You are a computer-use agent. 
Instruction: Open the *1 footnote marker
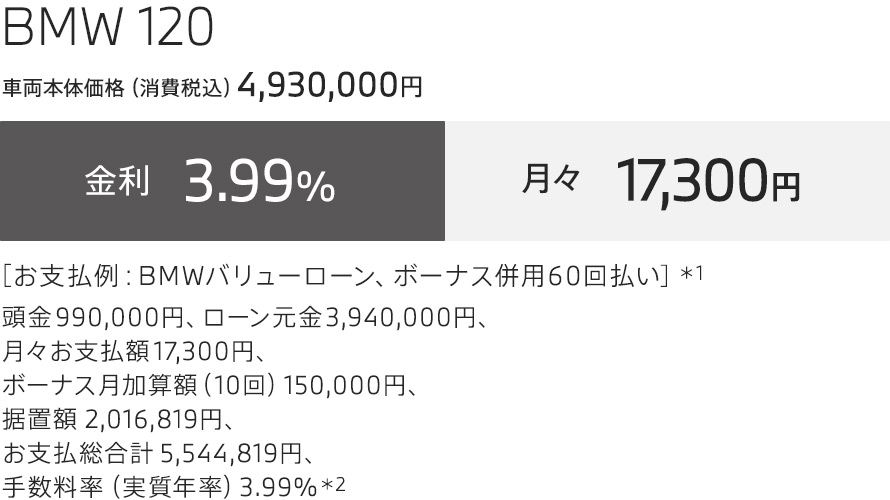pyautogui.click(x=693, y=273)
